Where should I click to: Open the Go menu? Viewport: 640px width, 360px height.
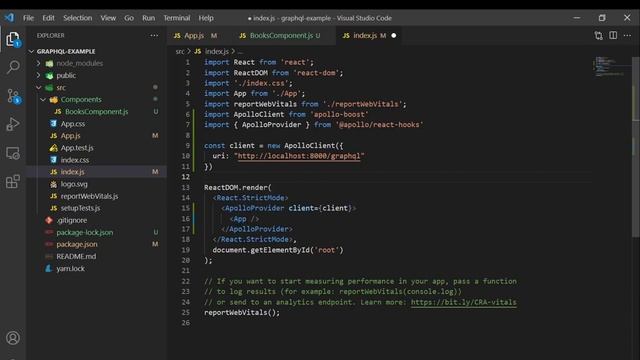coord(129,18)
